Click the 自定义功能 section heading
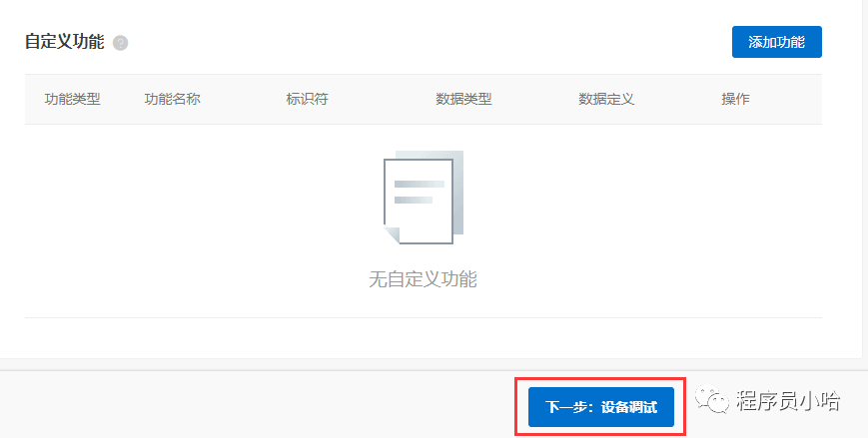The height and width of the screenshot is (438, 868). (x=64, y=43)
